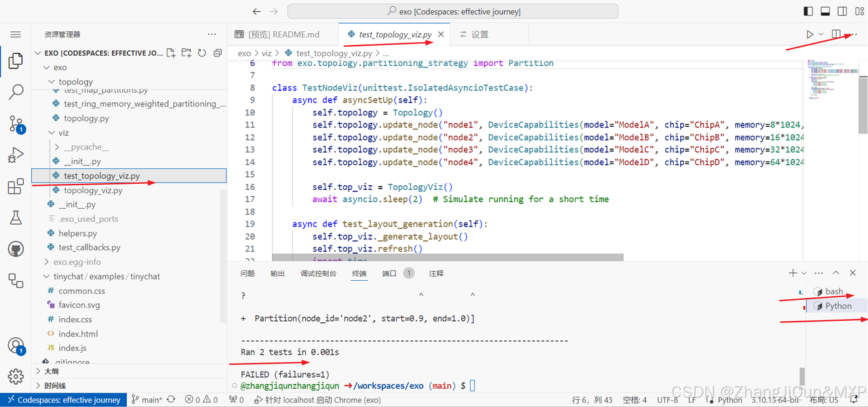Open the 注释 comments panel tab
The height and width of the screenshot is (407, 868).
436,273
